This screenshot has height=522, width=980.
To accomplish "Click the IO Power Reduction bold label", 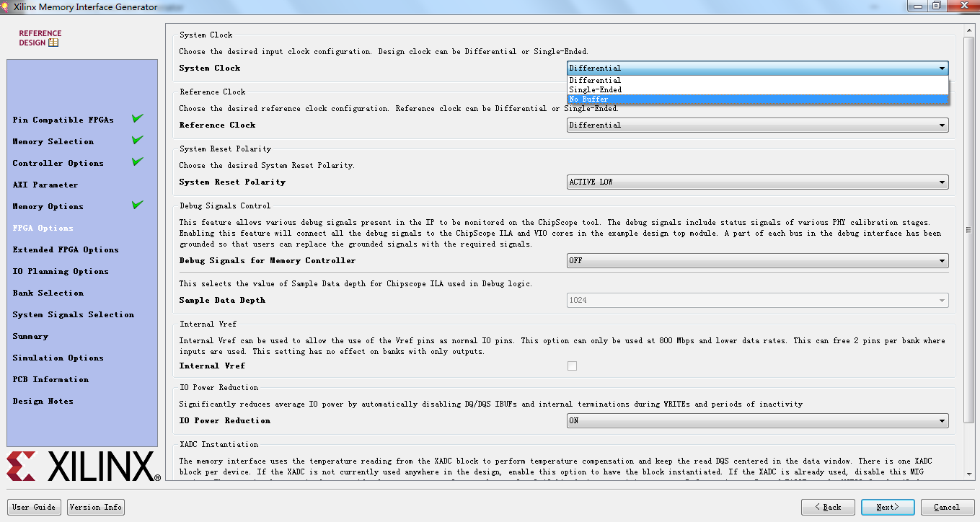I will [225, 420].
